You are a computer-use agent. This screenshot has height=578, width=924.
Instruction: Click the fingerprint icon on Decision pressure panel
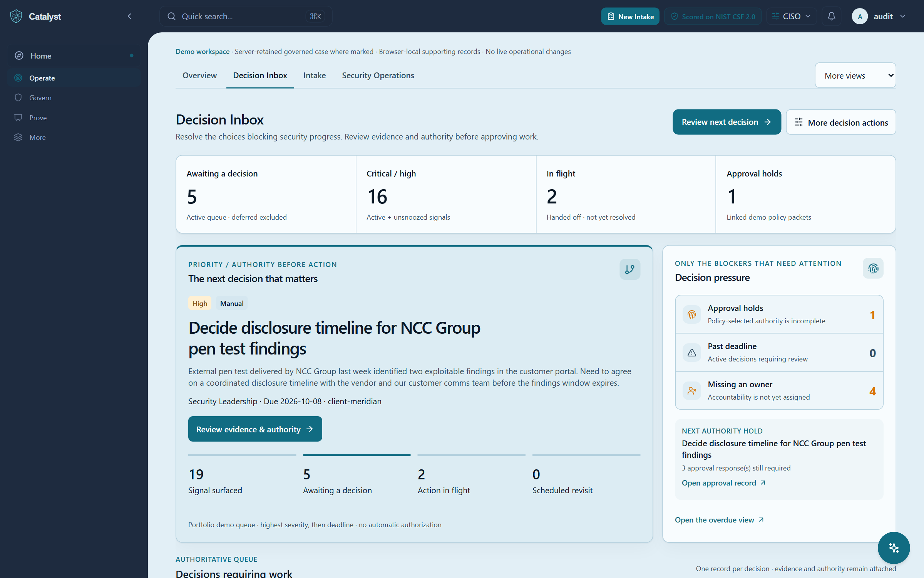coord(873,268)
